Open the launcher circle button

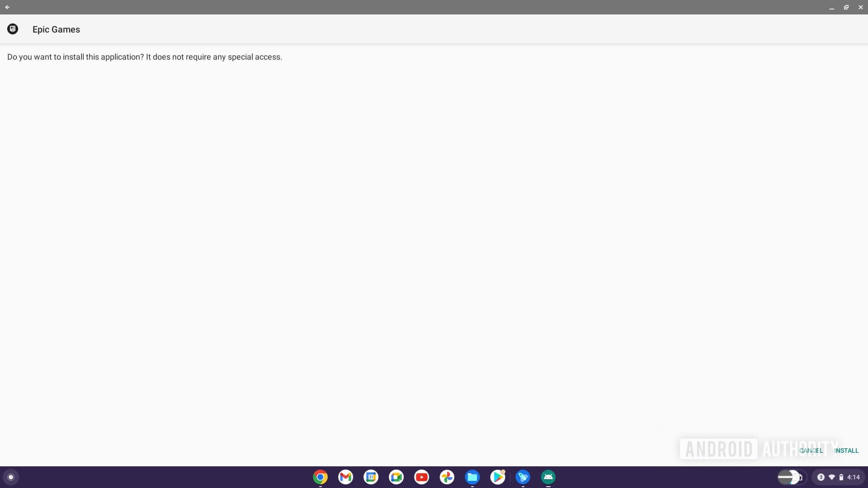click(11, 477)
